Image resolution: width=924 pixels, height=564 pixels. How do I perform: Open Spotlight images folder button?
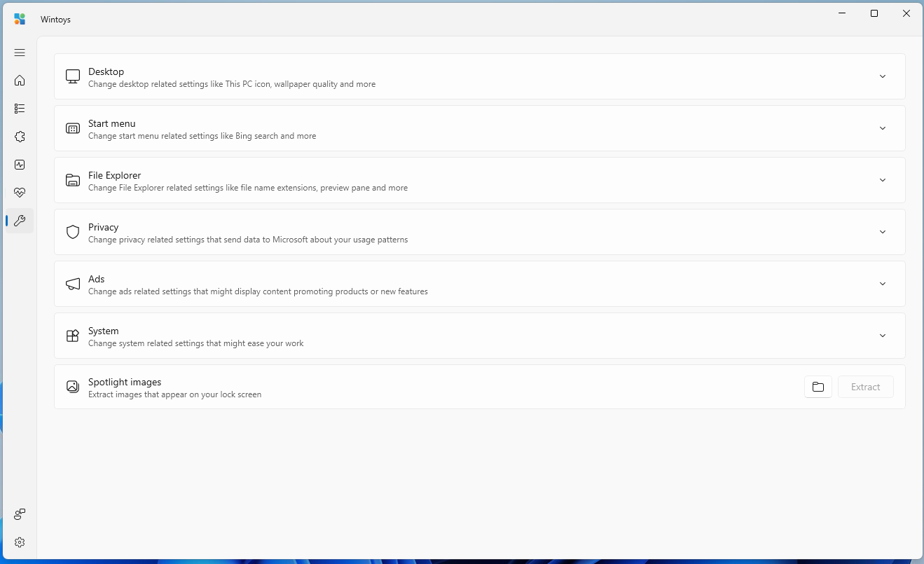818,387
